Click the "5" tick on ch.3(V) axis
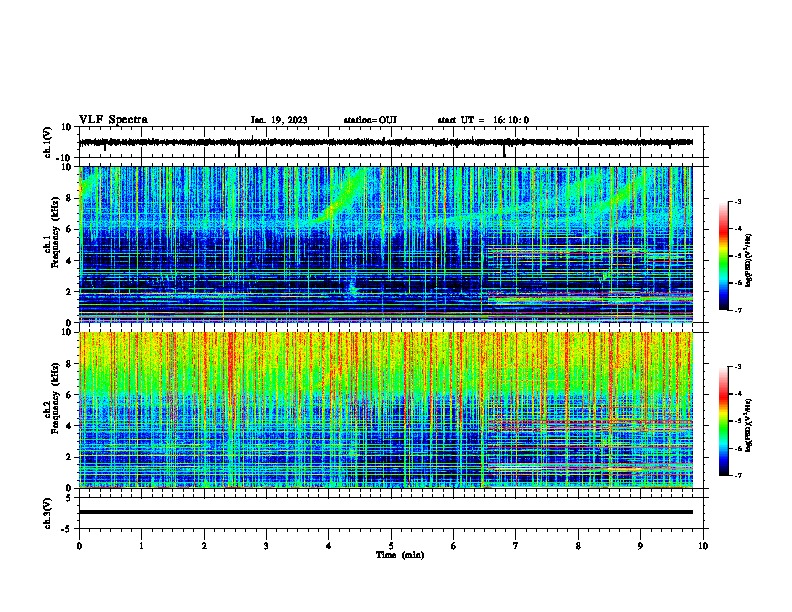792x612 pixels. (69, 498)
